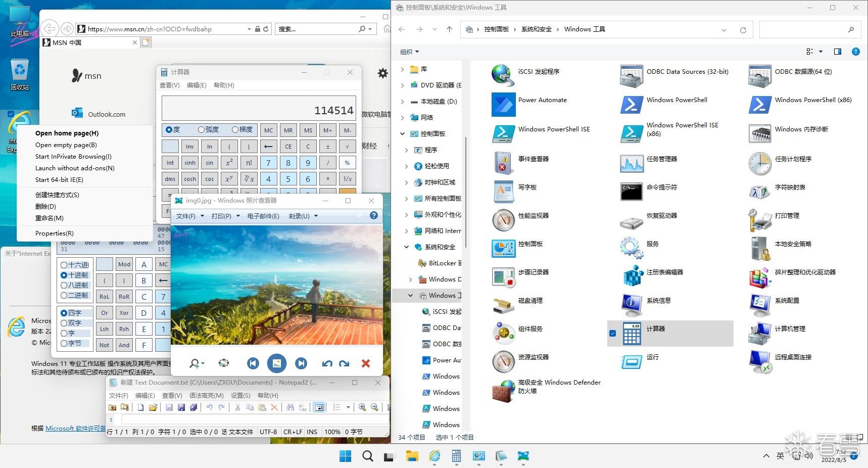Viewport: 868px width, 468px height.
Task: Click Notepad2 open file icon
Action: pyautogui.click(x=153, y=407)
